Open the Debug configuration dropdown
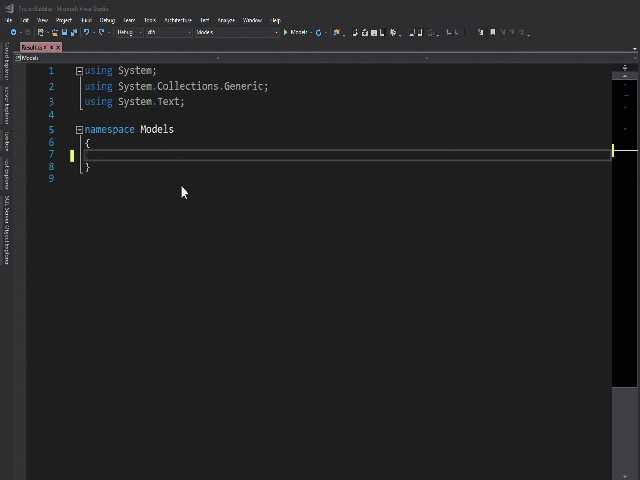The height and width of the screenshot is (480, 640). click(129, 32)
